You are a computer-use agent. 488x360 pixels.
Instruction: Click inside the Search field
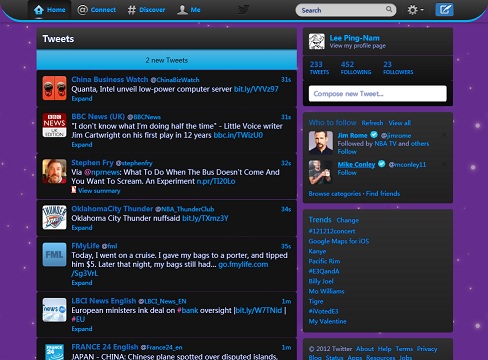346,10
